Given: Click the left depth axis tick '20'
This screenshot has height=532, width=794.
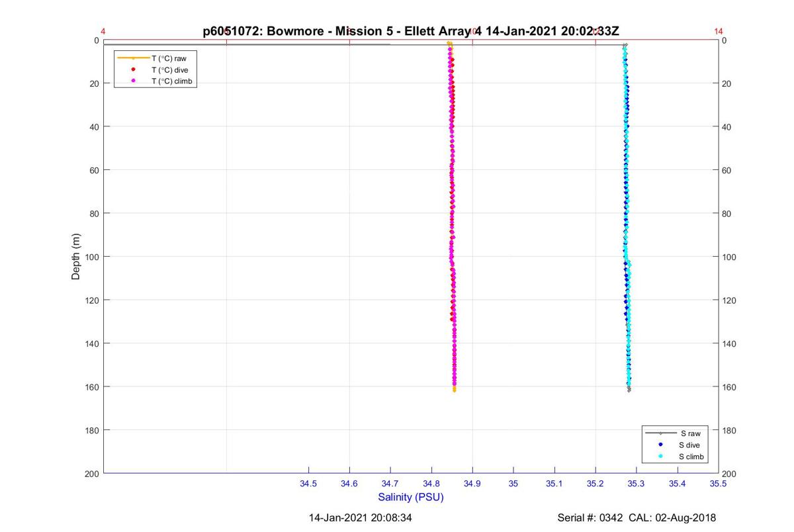Looking at the screenshot, I should point(94,83).
